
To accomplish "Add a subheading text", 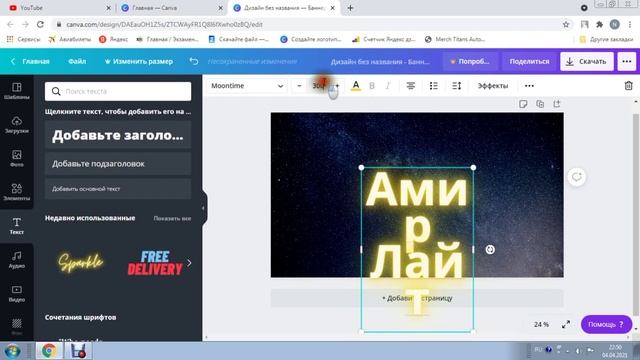I will click(118, 164).
